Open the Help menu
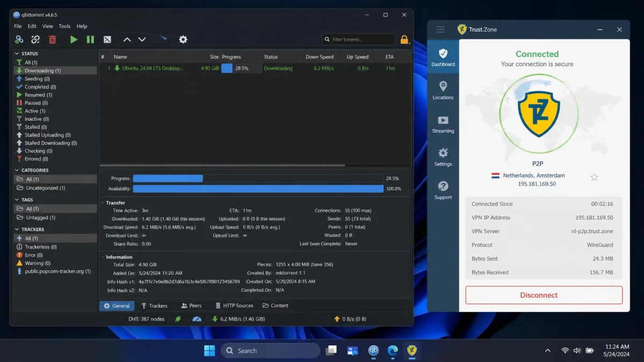Screen dimensions: 644x362 click(82, 26)
